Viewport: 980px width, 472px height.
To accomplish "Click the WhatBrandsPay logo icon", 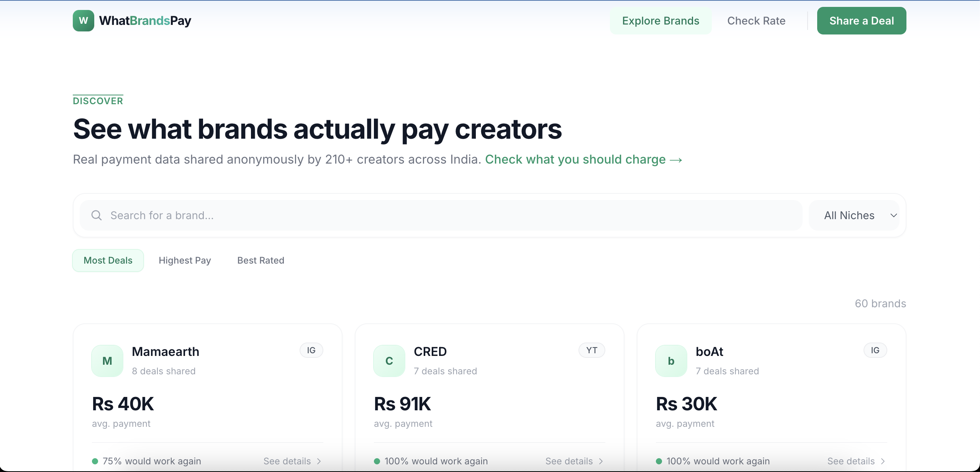I will [83, 20].
